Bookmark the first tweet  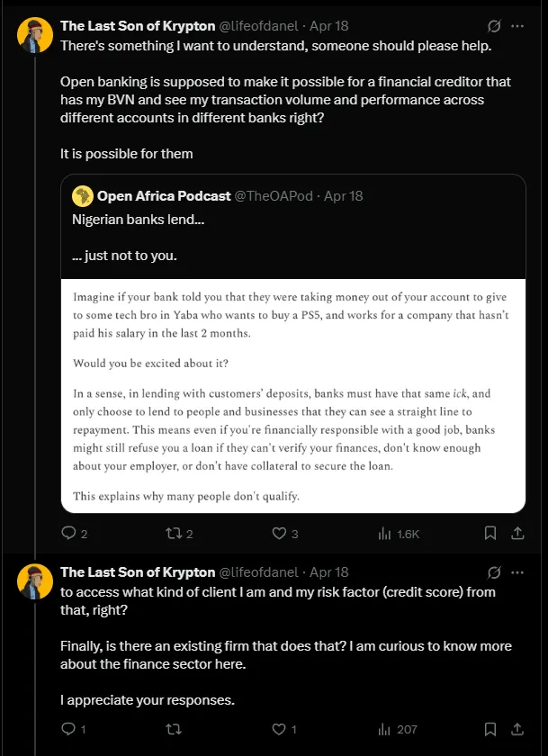[490, 533]
